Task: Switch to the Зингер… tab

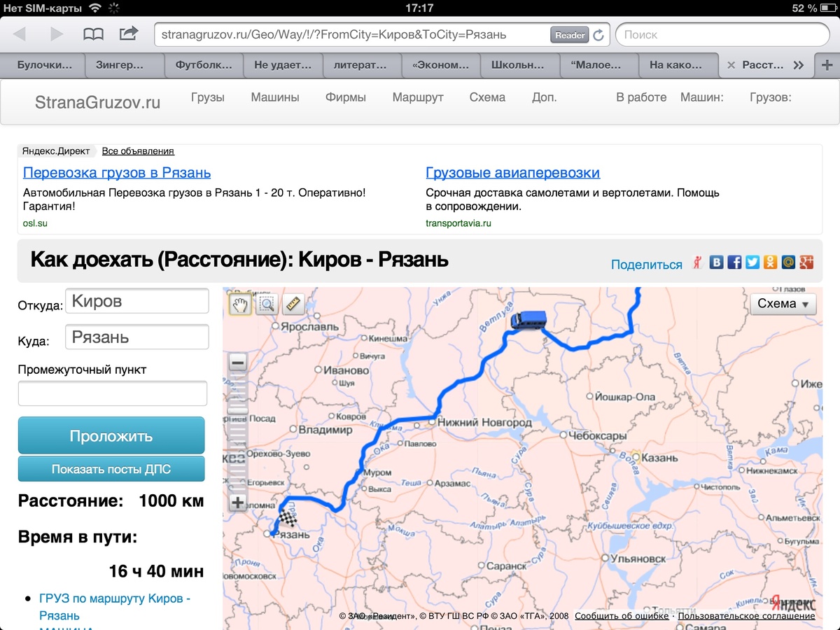Action: pos(125,65)
